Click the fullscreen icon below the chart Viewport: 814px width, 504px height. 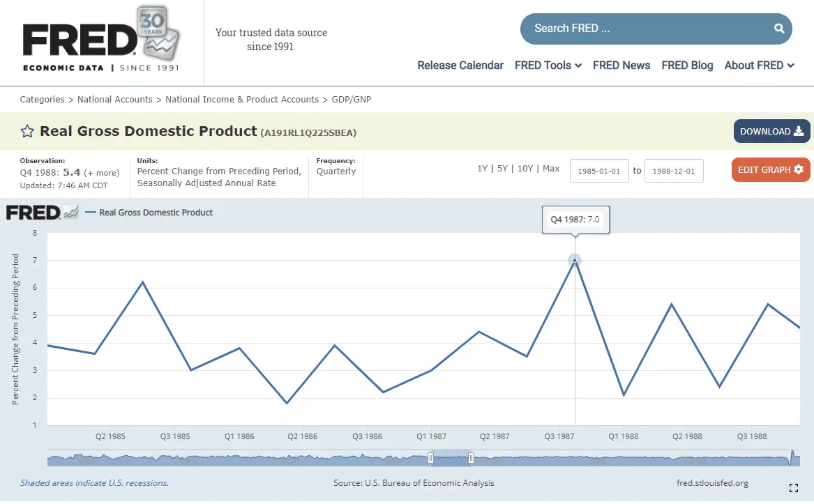click(793, 488)
